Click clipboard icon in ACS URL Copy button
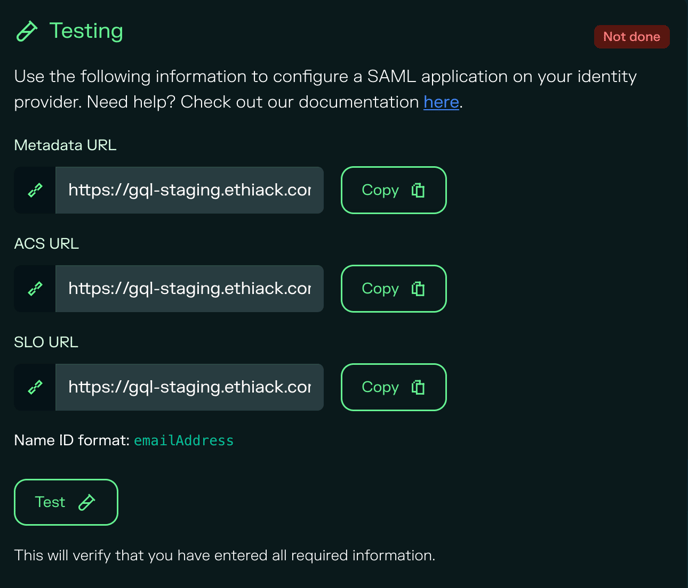The image size is (688, 588). point(418,289)
